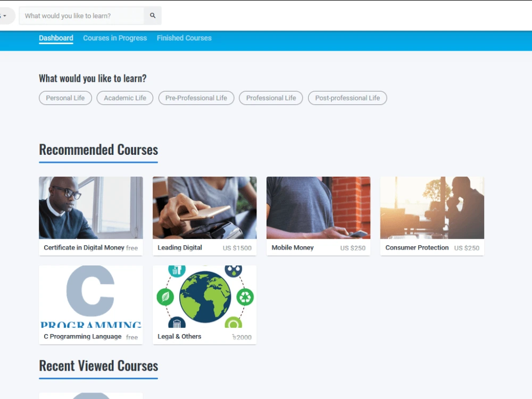Select the Academic Life category
The width and height of the screenshot is (532, 399).
(125, 98)
